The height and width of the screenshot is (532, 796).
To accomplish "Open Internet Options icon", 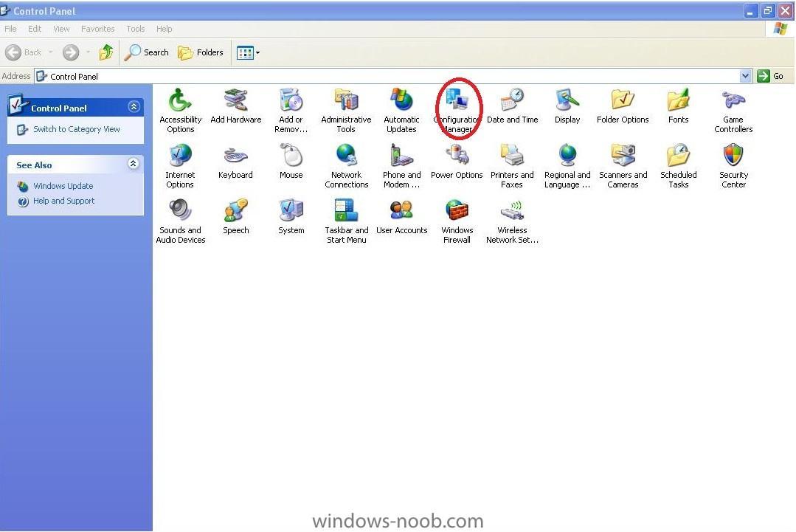I will point(180,166).
